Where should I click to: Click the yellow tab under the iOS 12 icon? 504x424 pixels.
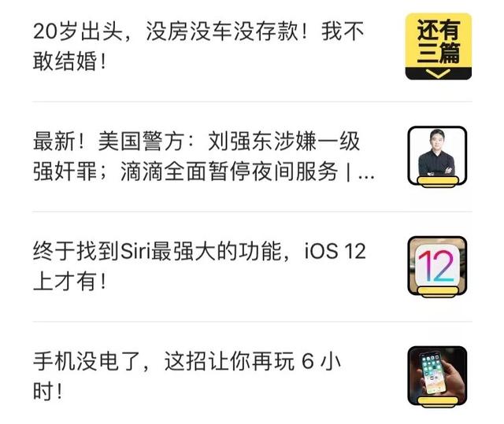pos(438,293)
